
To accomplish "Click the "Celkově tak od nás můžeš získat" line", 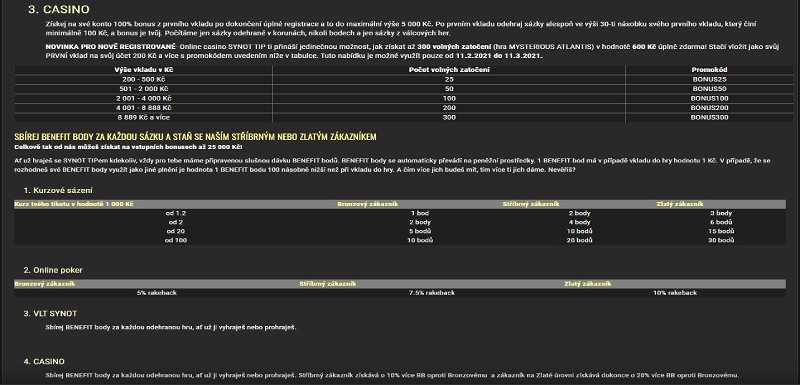I will tap(128, 147).
